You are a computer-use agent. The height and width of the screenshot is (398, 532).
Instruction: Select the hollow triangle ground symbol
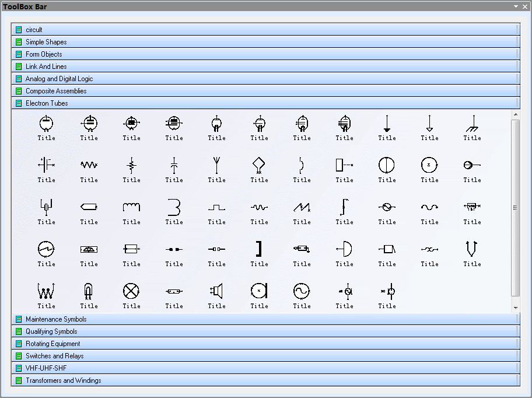pyautogui.click(x=429, y=124)
